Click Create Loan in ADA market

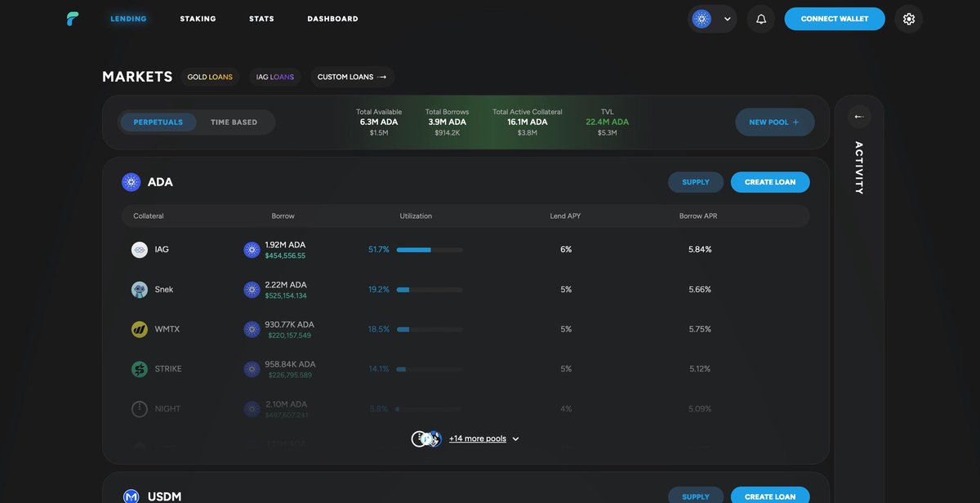[x=770, y=182]
